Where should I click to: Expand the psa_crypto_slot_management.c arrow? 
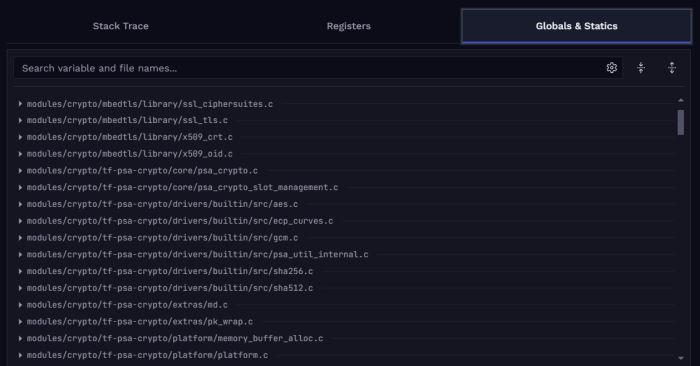click(x=20, y=187)
